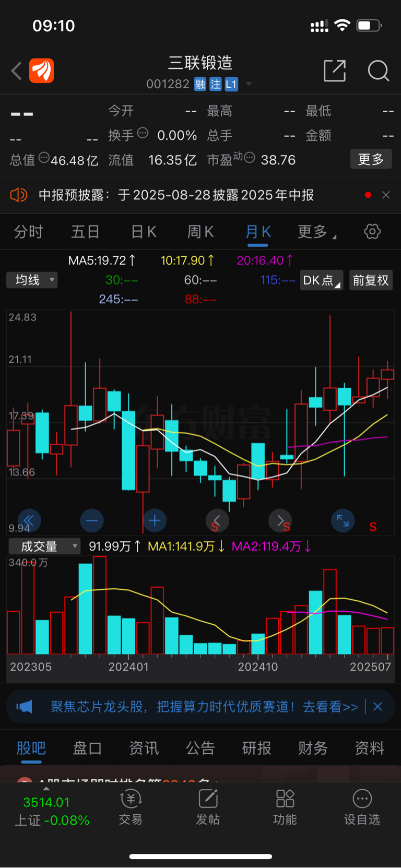Tap the 202401 date axis label
401x868 pixels.
(x=128, y=667)
